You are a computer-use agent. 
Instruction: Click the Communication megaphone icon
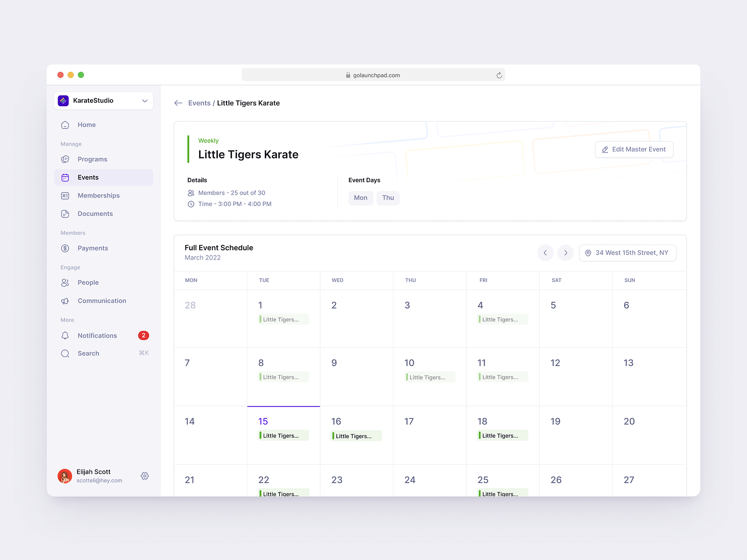(x=65, y=301)
